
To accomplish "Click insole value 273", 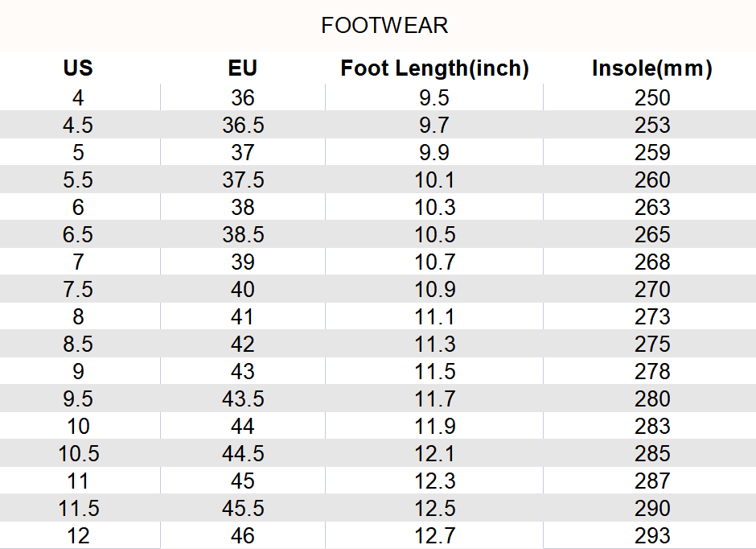I will 652,317.
